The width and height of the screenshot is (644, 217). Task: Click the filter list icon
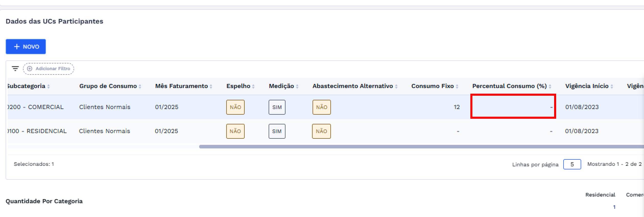(15, 69)
